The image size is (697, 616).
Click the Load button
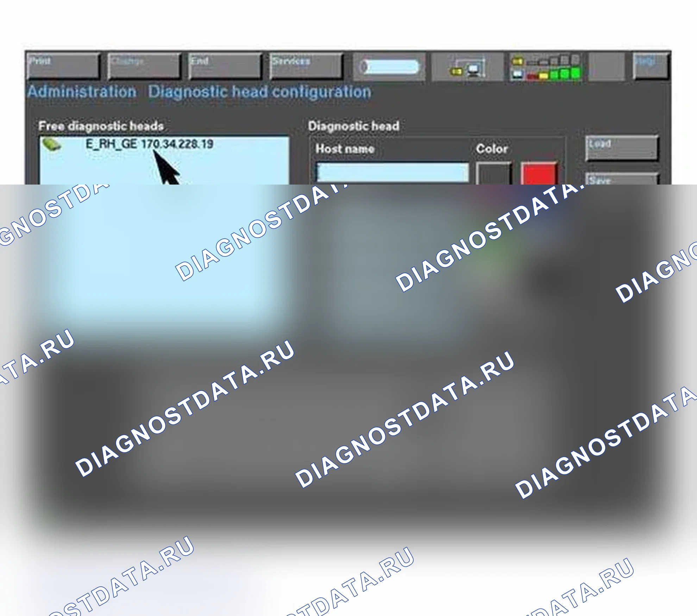pyautogui.click(x=622, y=148)
